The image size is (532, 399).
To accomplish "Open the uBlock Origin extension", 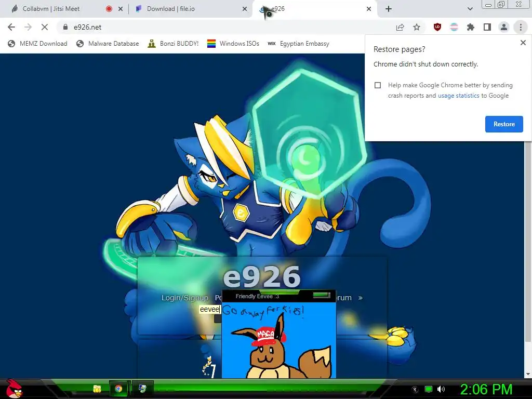I will point(437,27).
